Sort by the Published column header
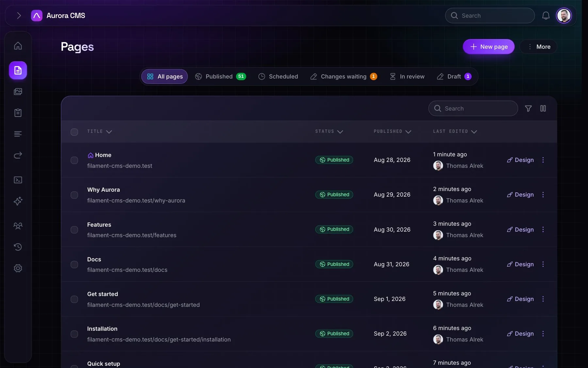 coord(393,131)
